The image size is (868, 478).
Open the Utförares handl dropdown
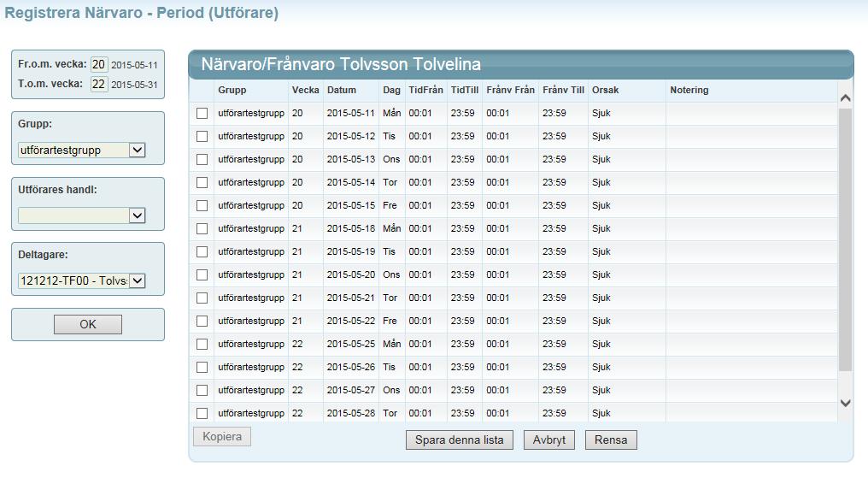[81, 215]
